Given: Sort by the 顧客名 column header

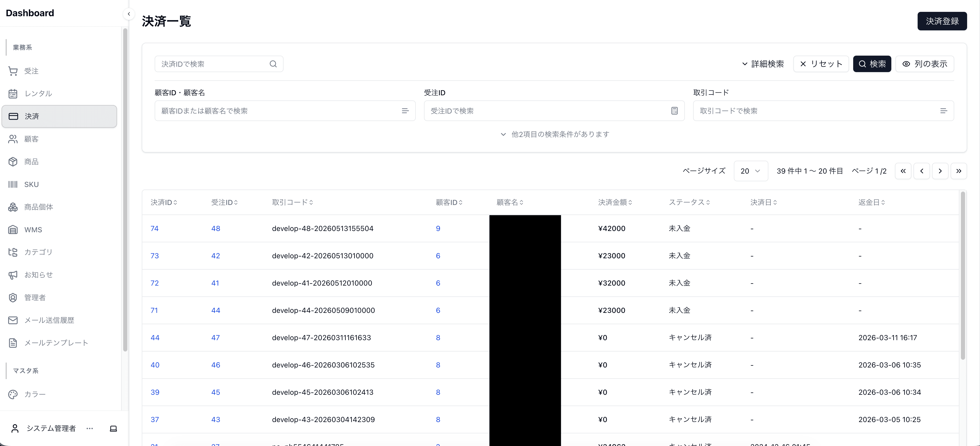Looking at the screenshot, I should coord(510,202).
